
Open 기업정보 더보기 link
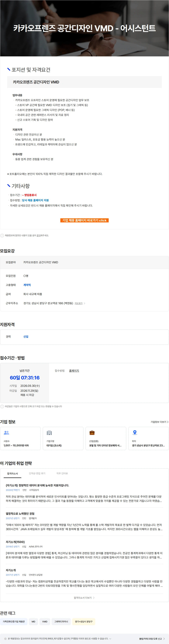(159, 422)
